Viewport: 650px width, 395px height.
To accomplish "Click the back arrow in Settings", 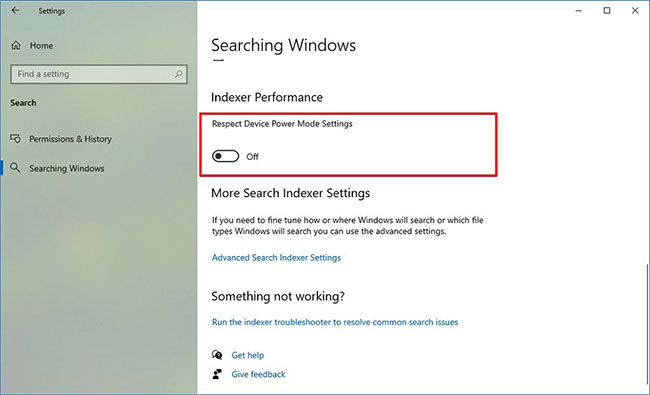I will 15,10.
